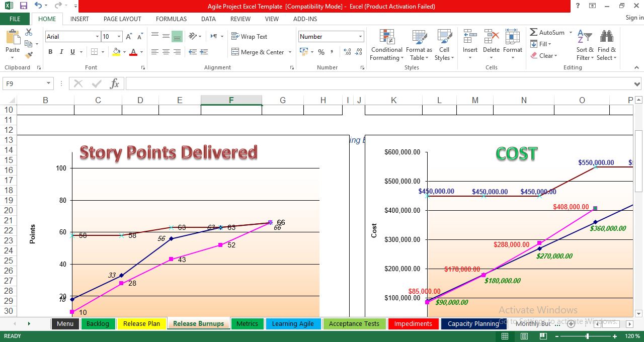
Task: Click the yellow Fill Color swatch
Action: click(x=117, y=52)
